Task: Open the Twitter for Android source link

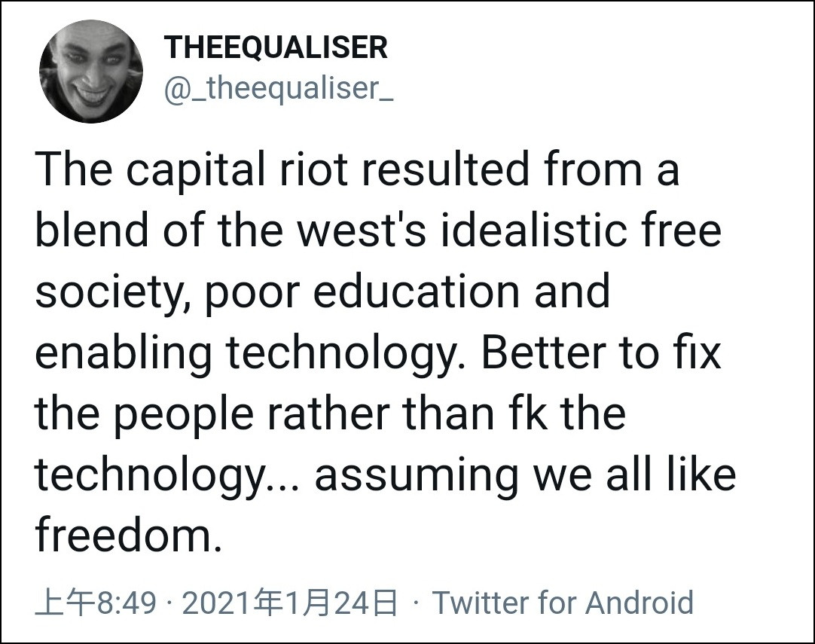Action: click(x=562, y=603)
